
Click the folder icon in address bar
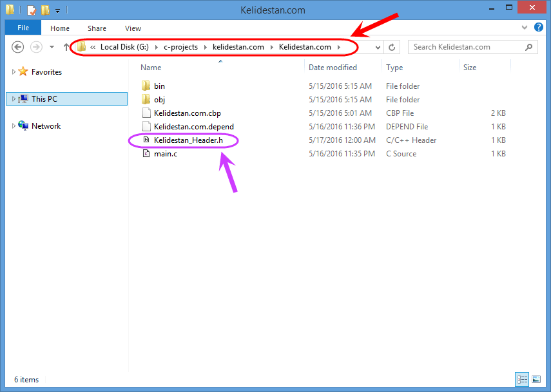pos(82,47)
